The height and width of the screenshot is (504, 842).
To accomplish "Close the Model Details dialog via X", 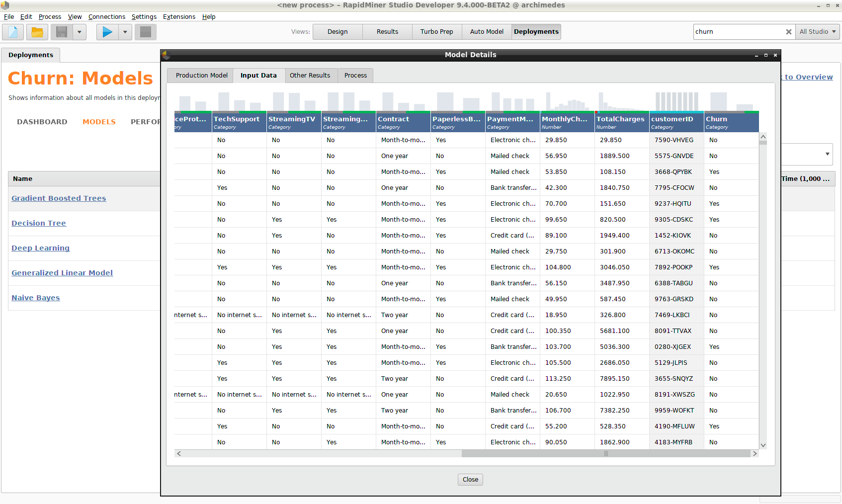I will [x=775, y=55].
